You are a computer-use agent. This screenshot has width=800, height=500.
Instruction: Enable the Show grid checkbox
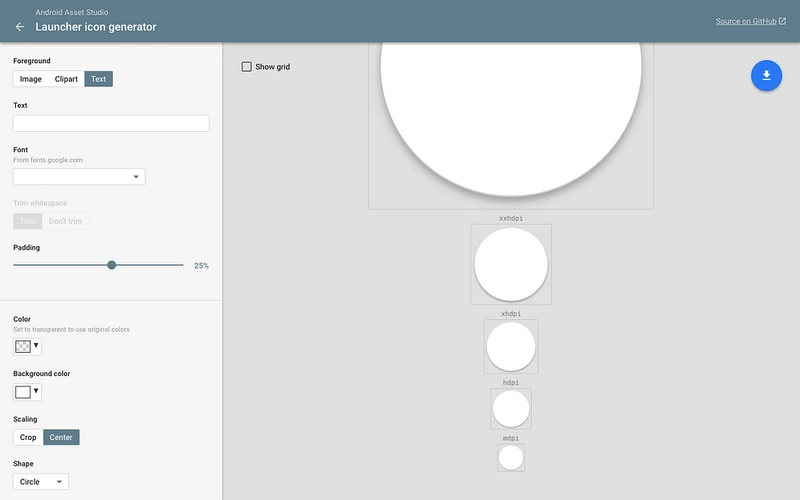point(246,66)
